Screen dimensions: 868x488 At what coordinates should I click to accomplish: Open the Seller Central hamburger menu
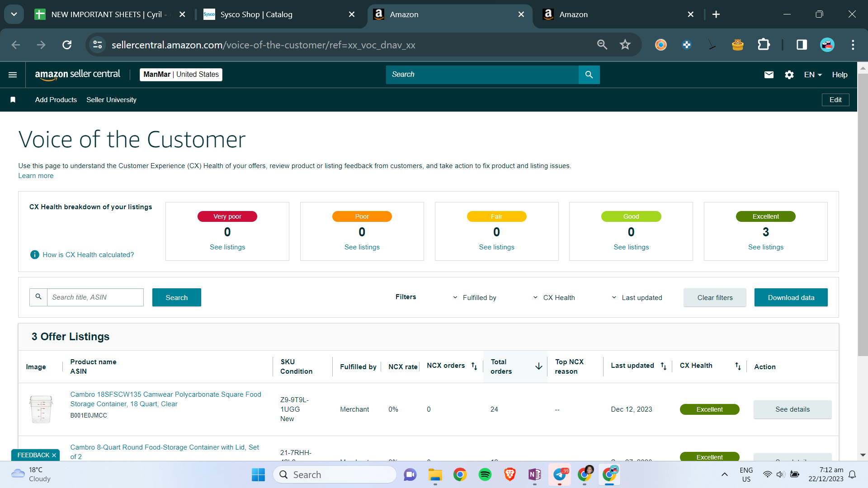13,75
